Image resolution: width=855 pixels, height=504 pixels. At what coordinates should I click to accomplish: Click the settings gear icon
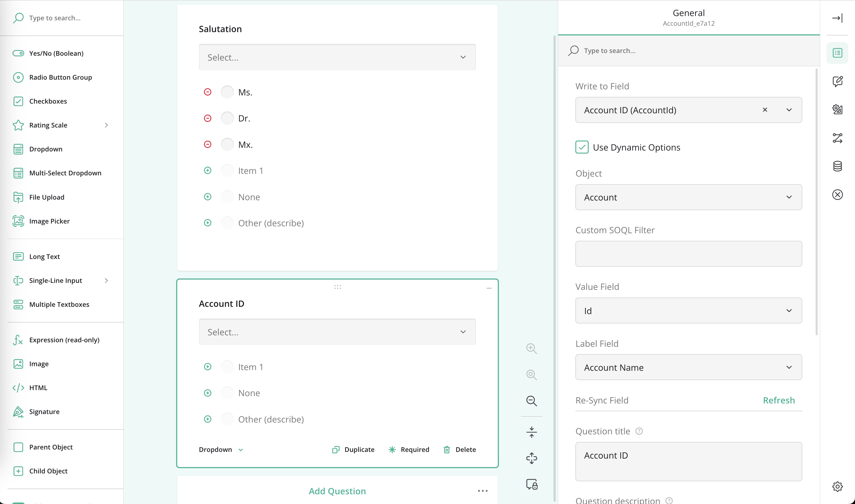[x=837, y=486]
